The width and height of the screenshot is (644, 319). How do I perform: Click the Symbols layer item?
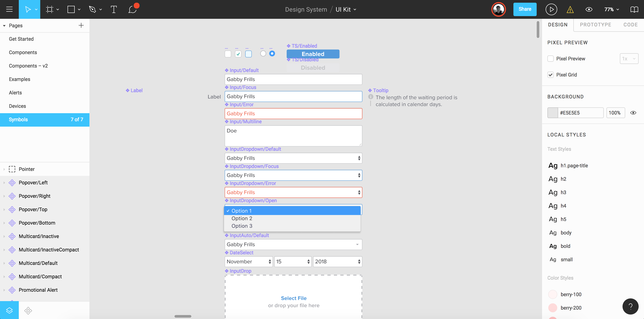45,120
